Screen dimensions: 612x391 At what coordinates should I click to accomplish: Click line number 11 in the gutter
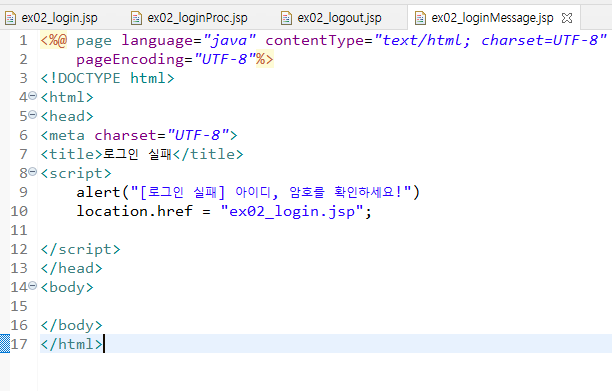pyautogui.click(x=19, y=230)
